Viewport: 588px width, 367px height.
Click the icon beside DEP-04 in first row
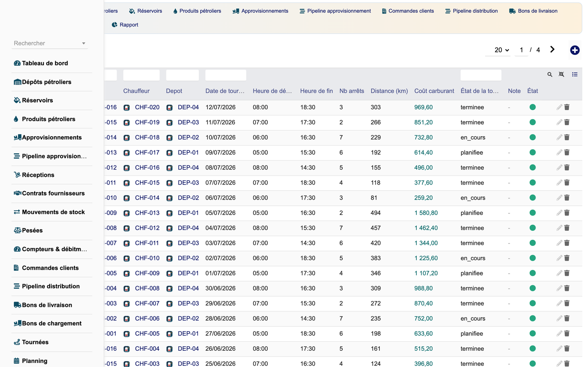point(169,108)
